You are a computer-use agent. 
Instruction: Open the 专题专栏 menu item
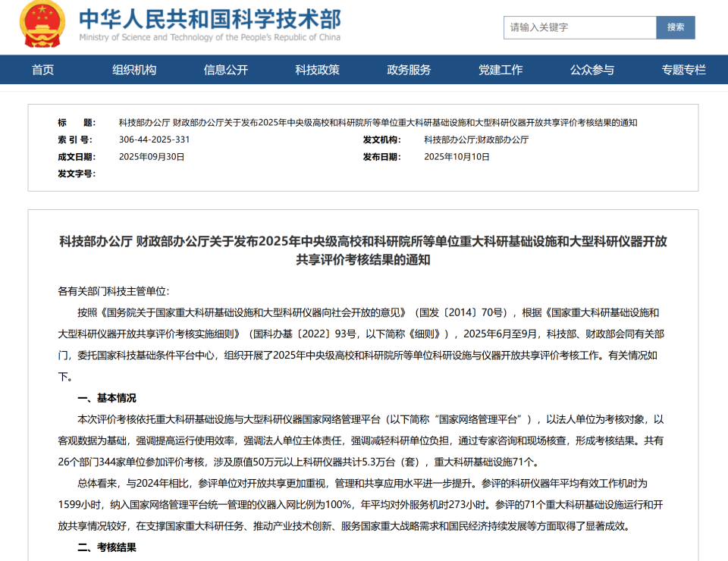click(683, 70)
